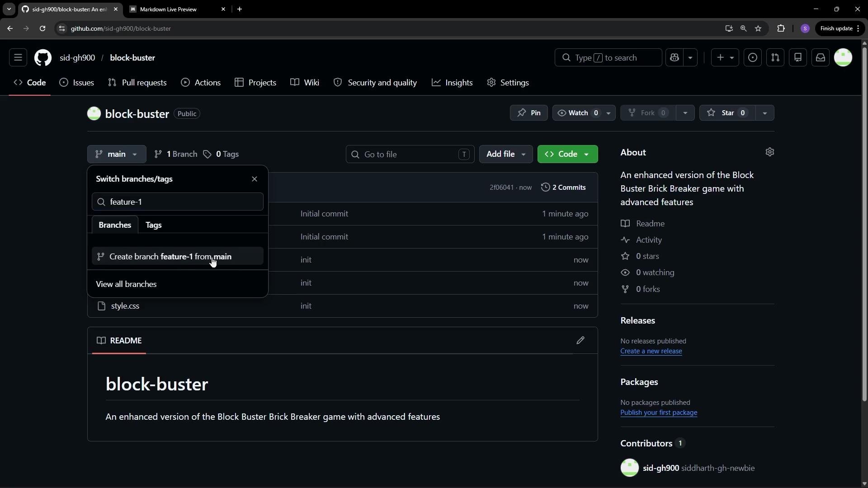
Task: Open the repository Settings tab
Action: coord(508,83)
